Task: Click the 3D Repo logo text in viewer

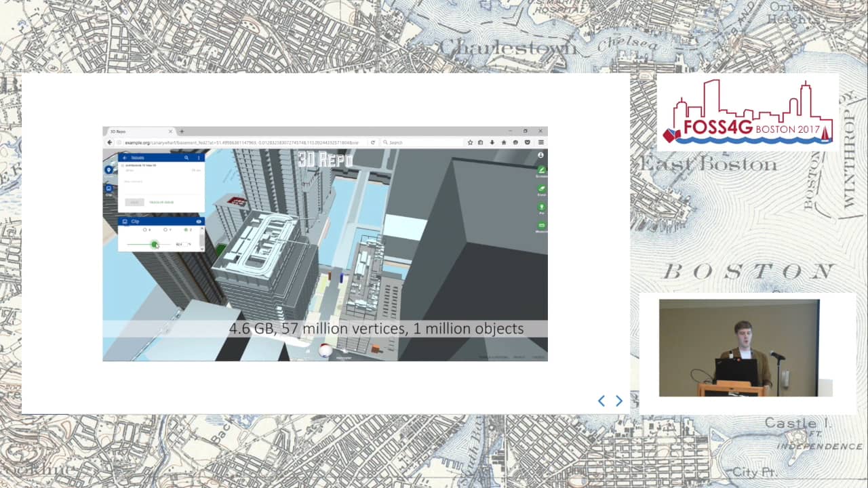Action: pyautogui.click(x=325, y=159)
